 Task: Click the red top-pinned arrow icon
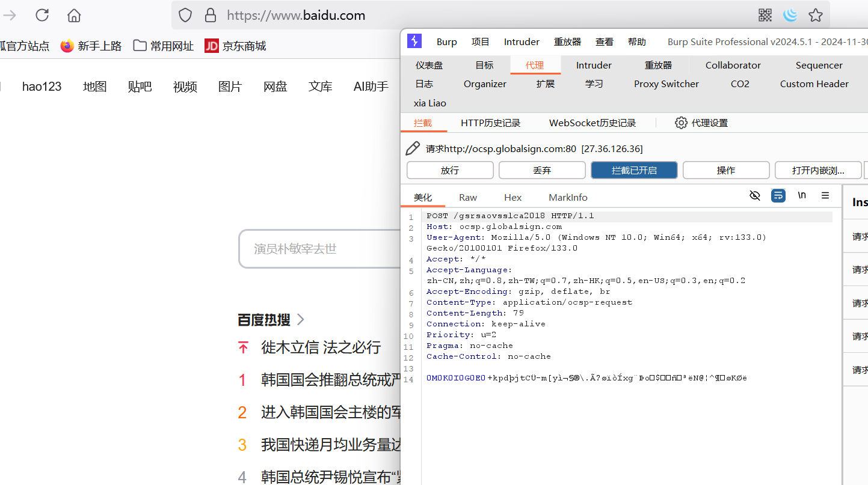[x=243, y=347]
